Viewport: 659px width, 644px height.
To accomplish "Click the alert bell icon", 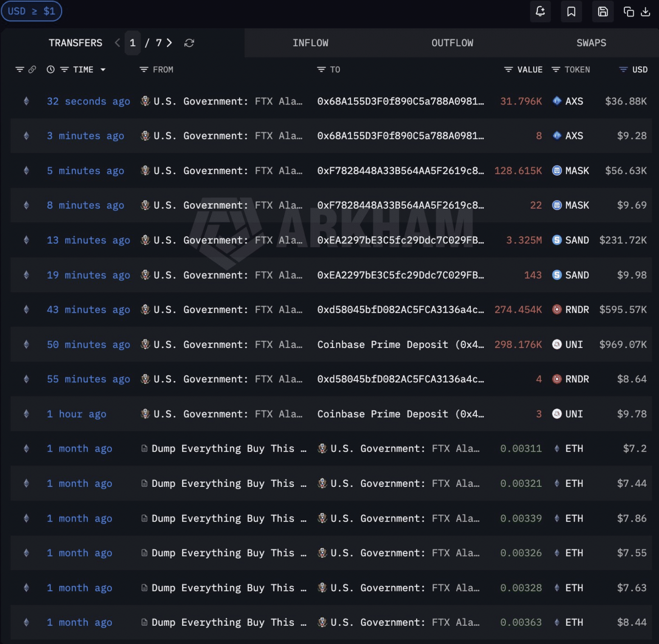I will 540,11.
